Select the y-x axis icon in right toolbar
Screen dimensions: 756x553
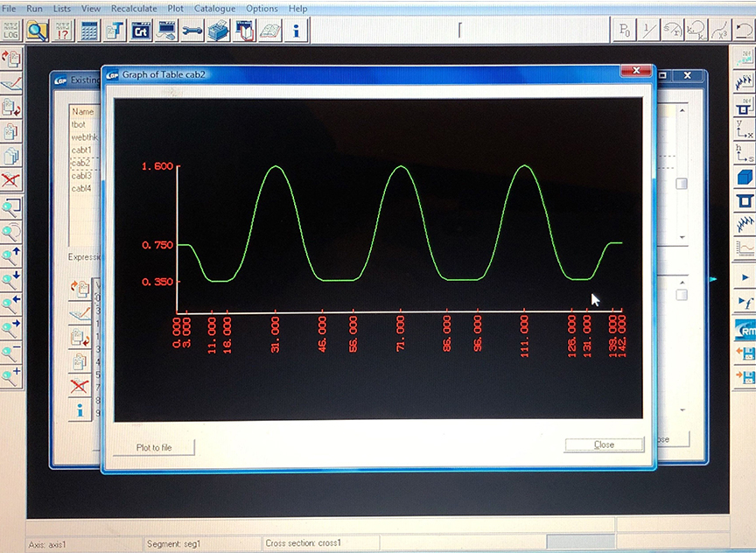745,130
